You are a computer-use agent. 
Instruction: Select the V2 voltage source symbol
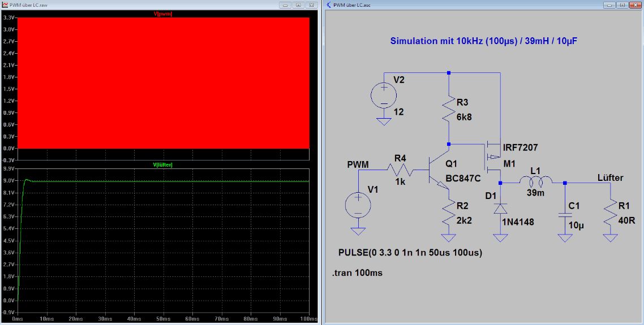[384, 96]
